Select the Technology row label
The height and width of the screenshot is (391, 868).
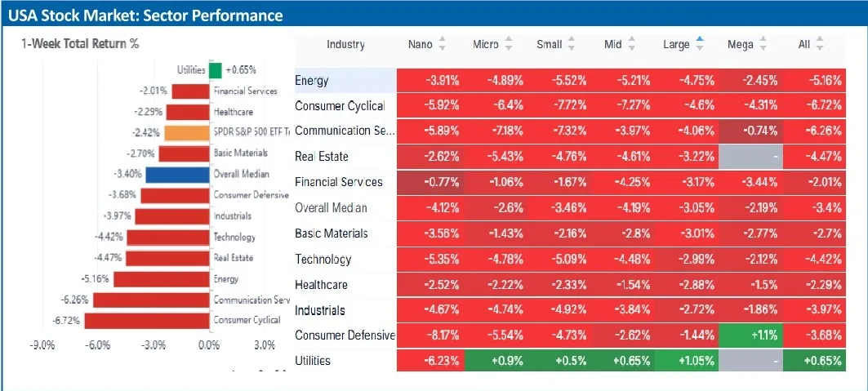point(323,259)
